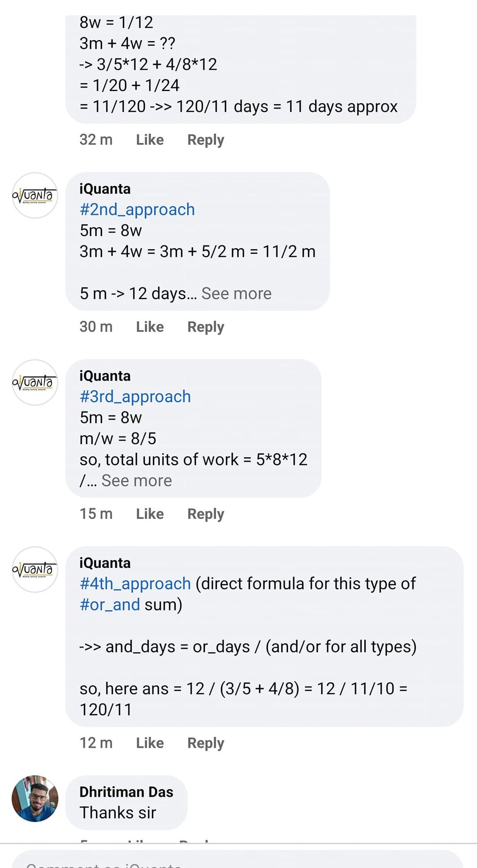Like the comment posted 32 m ago
The image size is (477, 868).
pos(150,140)
